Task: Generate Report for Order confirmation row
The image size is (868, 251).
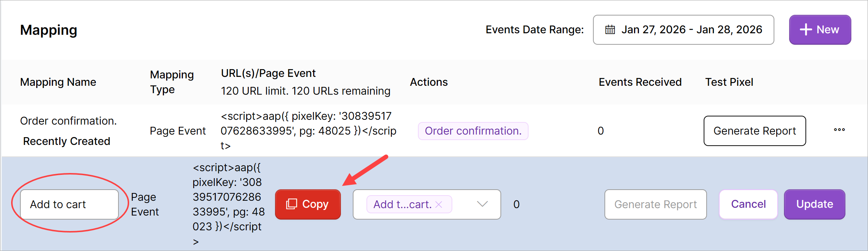Action: (754, 131)
